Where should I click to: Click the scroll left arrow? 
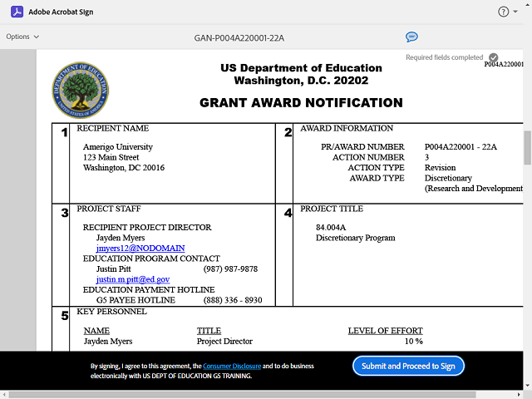3,395
